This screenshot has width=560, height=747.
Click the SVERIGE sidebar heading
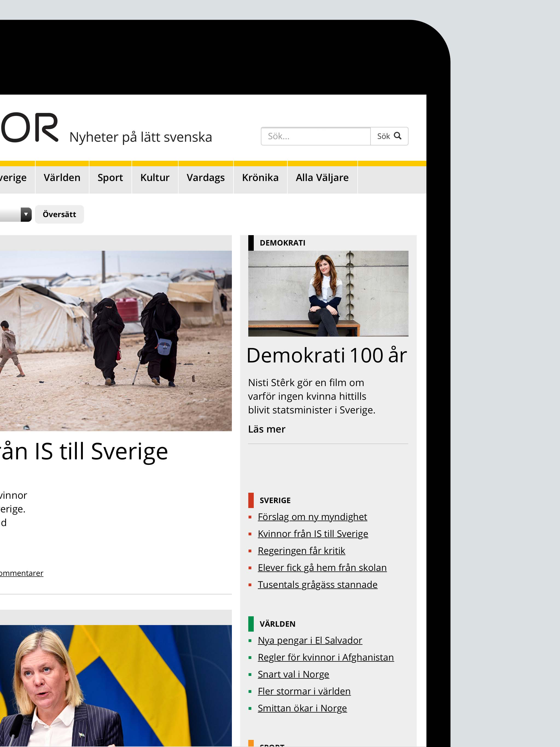click(275, 500)
